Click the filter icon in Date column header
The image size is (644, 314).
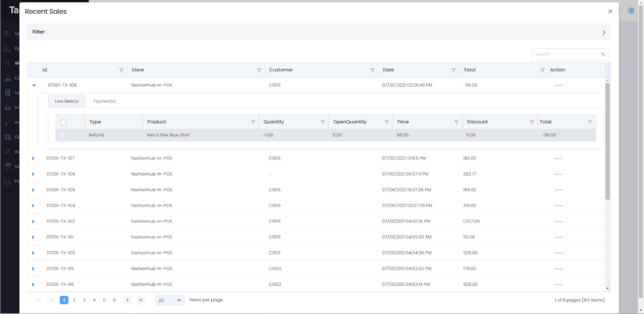coord(453,70)
